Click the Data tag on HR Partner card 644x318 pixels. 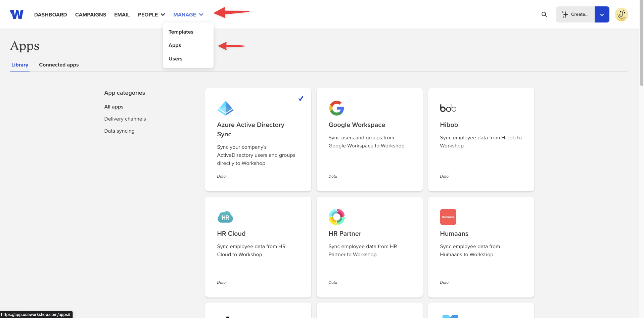[x=333, y=282]
